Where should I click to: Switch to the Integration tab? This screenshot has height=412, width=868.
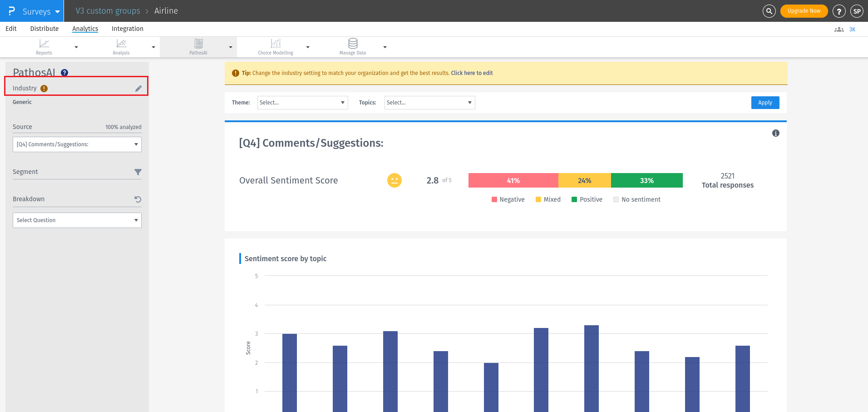(127, 29)
